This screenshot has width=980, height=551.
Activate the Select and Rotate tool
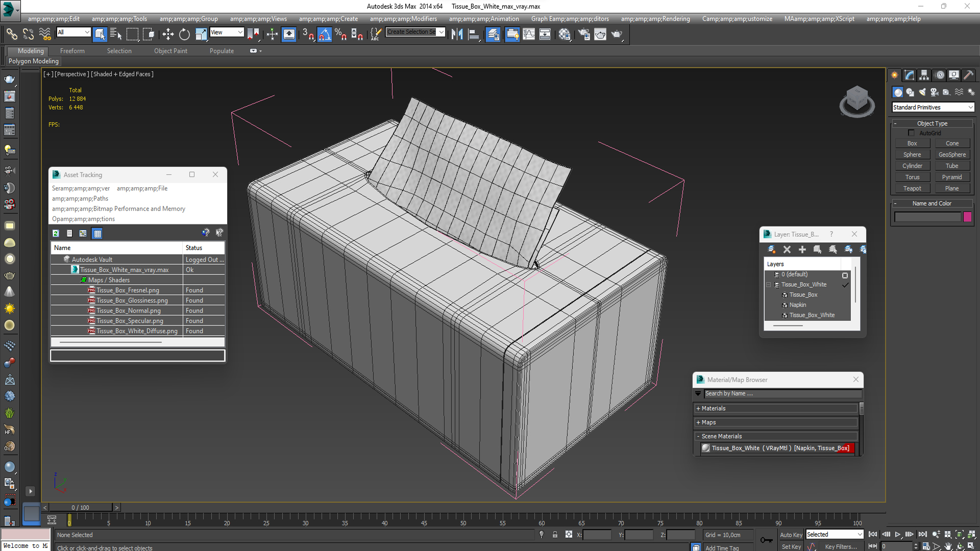click(x=184, y=34)
